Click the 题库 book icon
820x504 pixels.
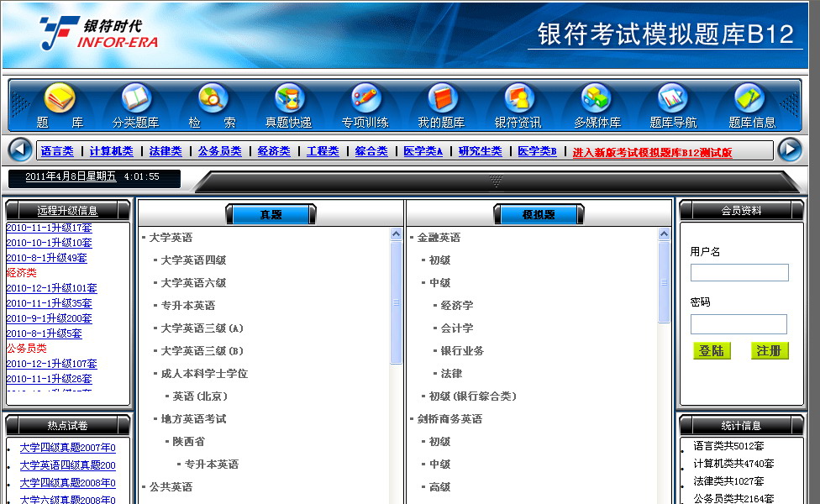pyautogui.click(x=60, y=99)
